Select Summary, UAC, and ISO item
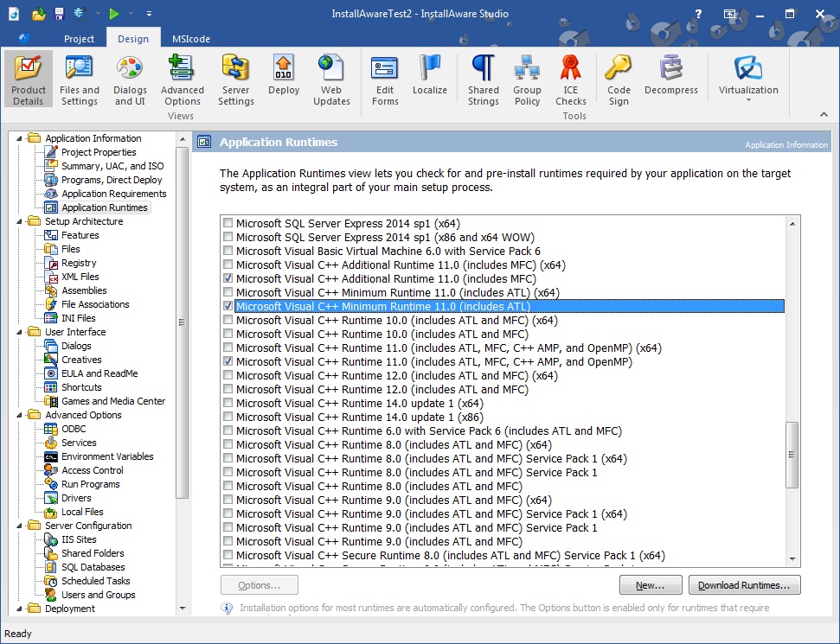 (112, 166)
